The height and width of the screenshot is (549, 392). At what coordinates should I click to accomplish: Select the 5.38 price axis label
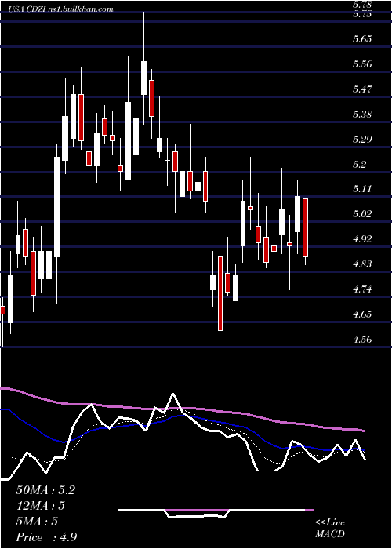click(x=362, y=115)
